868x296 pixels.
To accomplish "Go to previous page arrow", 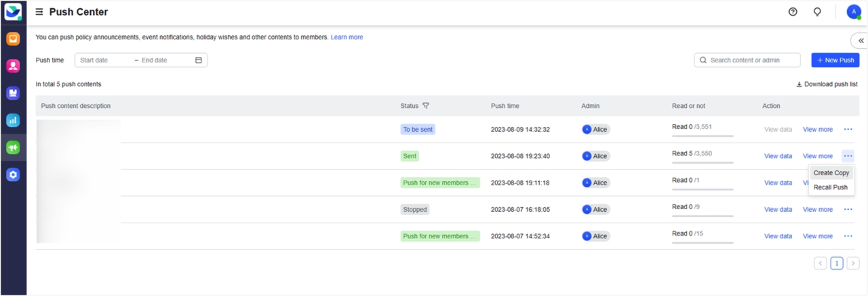I will pos(821,263).
